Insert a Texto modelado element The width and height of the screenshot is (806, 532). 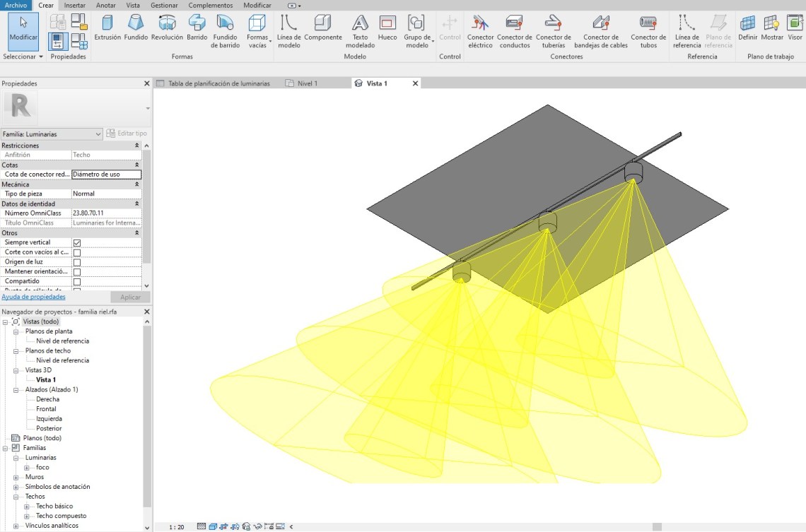click(360, 32)
